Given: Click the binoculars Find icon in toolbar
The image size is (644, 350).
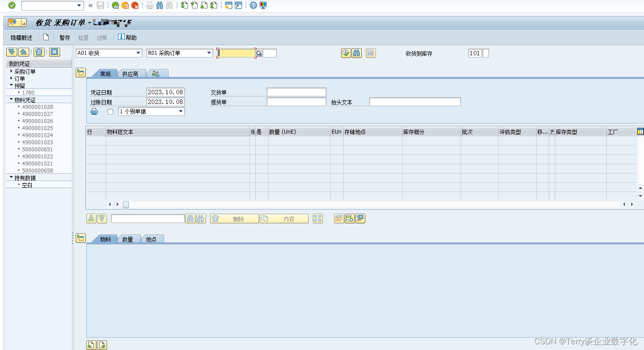Looking at the screenshot, I should coord(159,5).
